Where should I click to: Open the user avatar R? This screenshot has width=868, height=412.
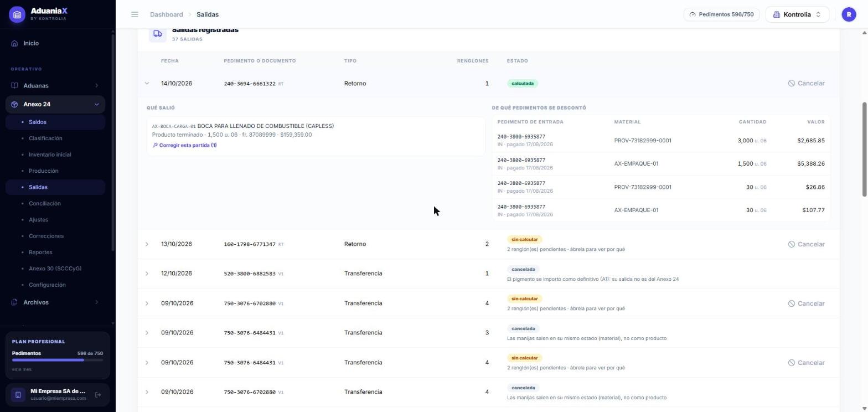pos(849,14)
